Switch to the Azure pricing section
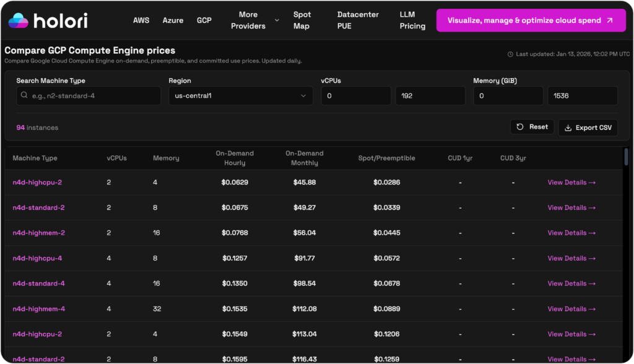This screenshot has height=364, width=634. click(x=173, y=20)
